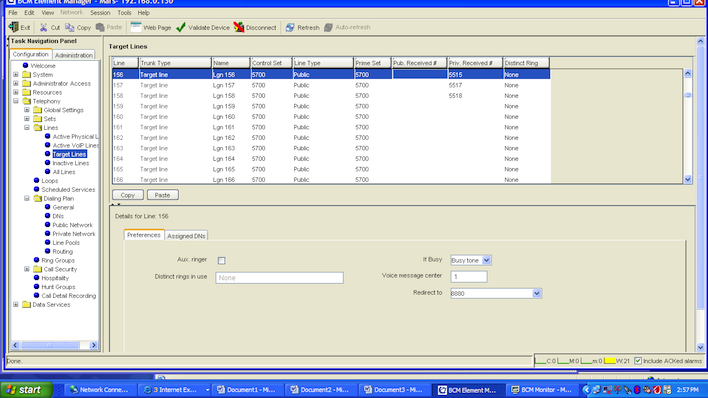This screenshot has width=708, height=398.
Task: Click the Copy button below table
Action: point(128,195)
